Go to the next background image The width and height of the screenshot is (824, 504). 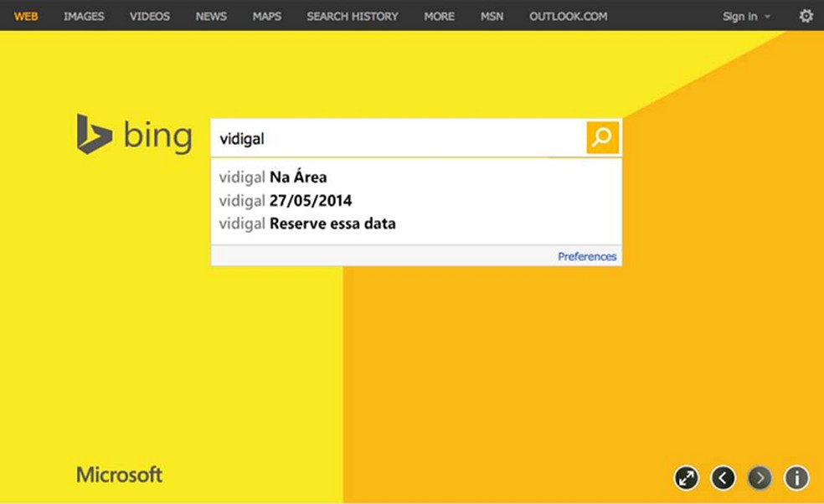tap(760, 478)
